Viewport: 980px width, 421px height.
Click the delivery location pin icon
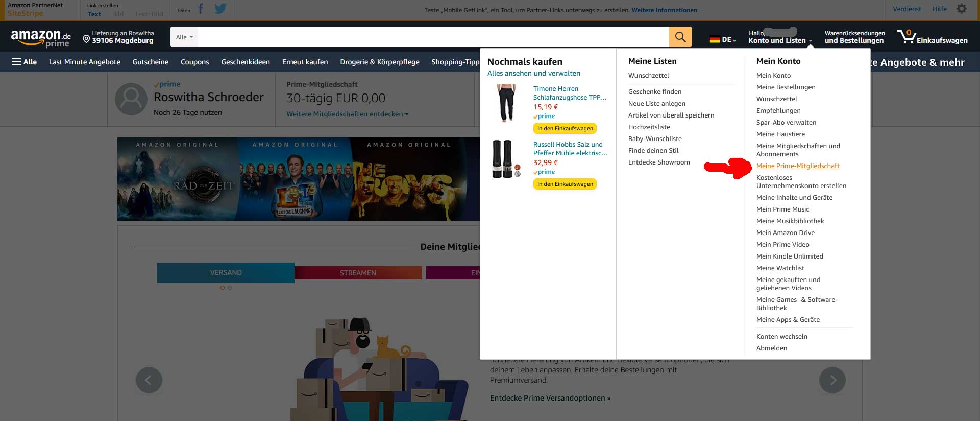point(86,38)
